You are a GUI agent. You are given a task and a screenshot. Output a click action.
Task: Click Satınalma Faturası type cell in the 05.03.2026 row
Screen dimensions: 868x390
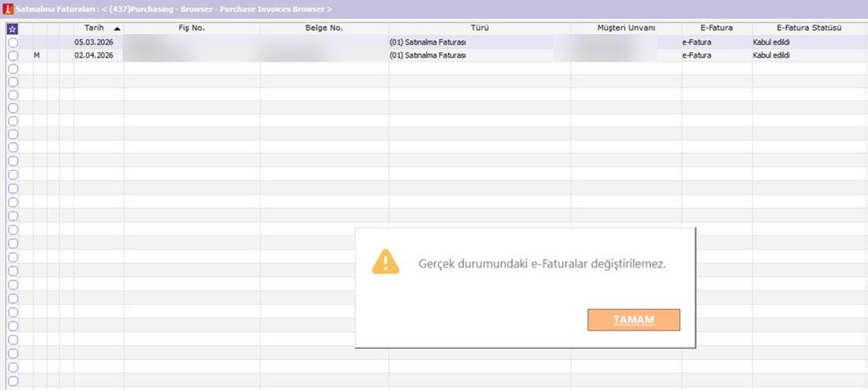point(480,42)
